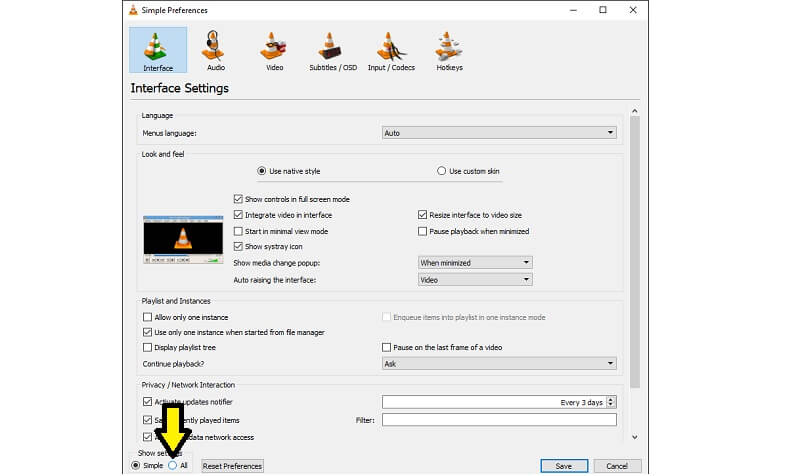Image resolution: width=800 pixels, height=476 pixels.
Task: Click the Save button
Action: (x=564, y=466)
